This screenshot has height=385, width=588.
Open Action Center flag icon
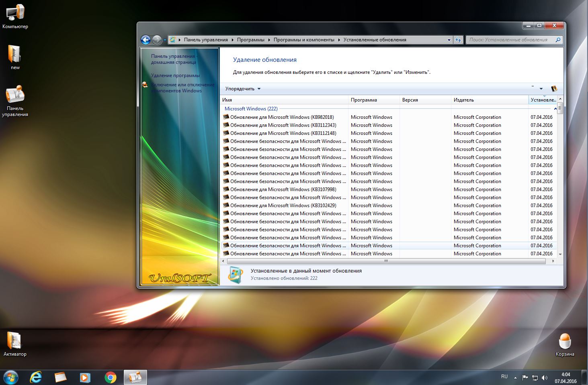(525, 377)
